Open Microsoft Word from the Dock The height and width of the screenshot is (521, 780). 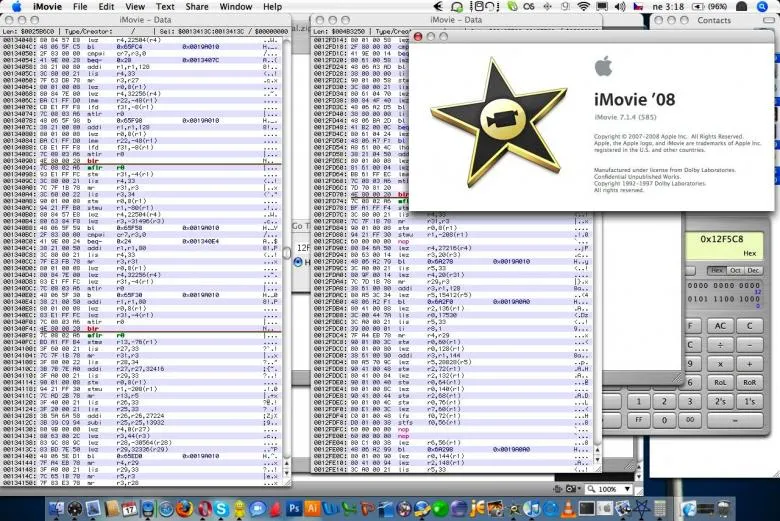(x=330, y=508)
